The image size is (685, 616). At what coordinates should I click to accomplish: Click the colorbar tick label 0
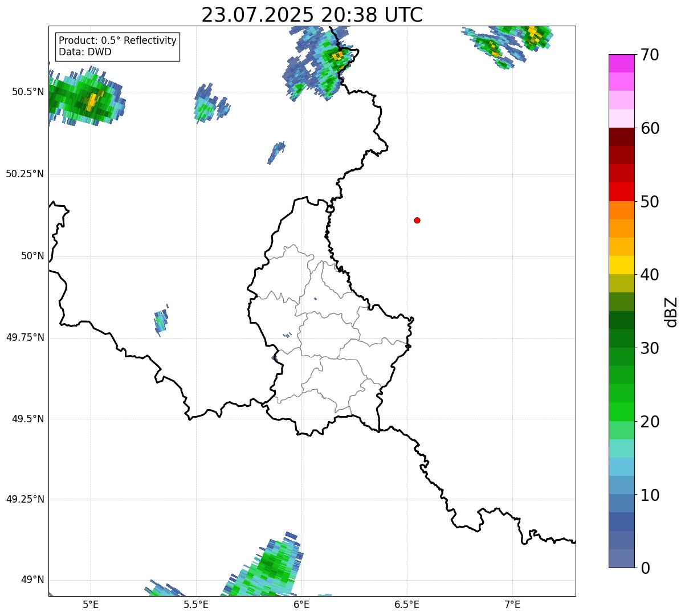pyautogui.click(x=645, y=568)
